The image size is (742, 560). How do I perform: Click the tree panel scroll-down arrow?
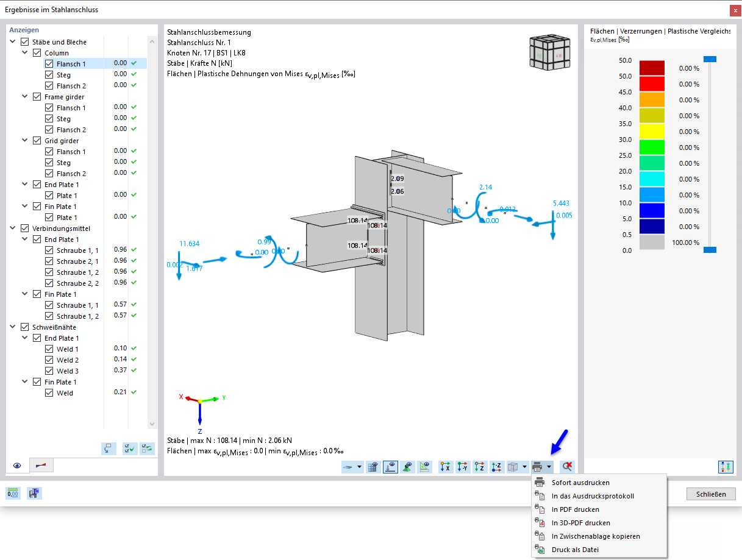[152, 424]
